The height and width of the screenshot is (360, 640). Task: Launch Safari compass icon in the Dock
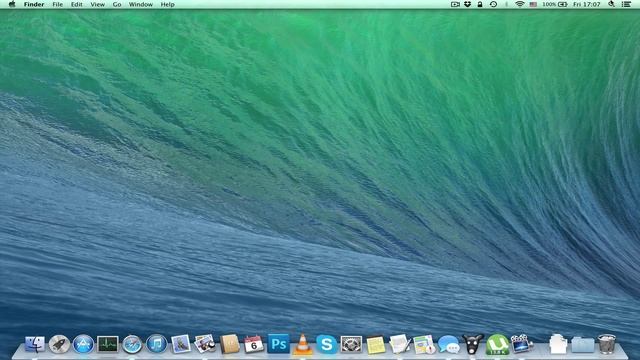132,344
